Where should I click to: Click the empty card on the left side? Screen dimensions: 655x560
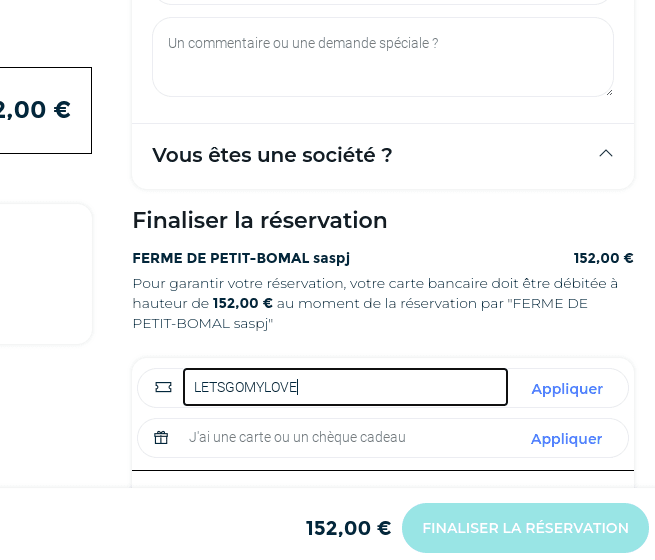click(x=46, y=274)
